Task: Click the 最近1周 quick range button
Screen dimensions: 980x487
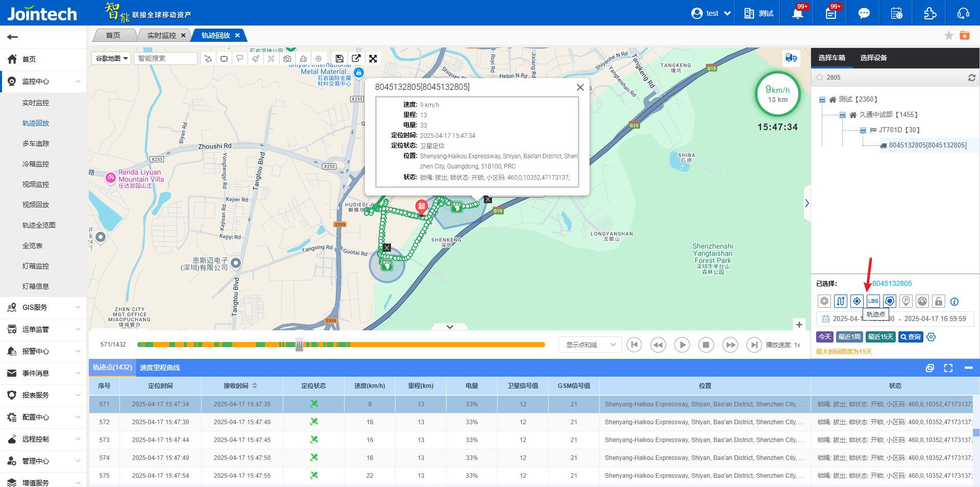Action: coord(849,337)
